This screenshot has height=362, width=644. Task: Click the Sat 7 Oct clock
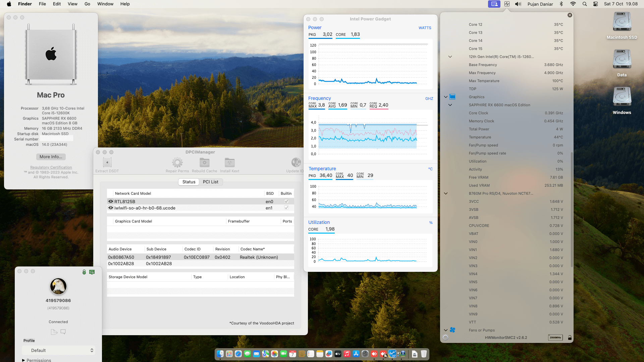621,4
